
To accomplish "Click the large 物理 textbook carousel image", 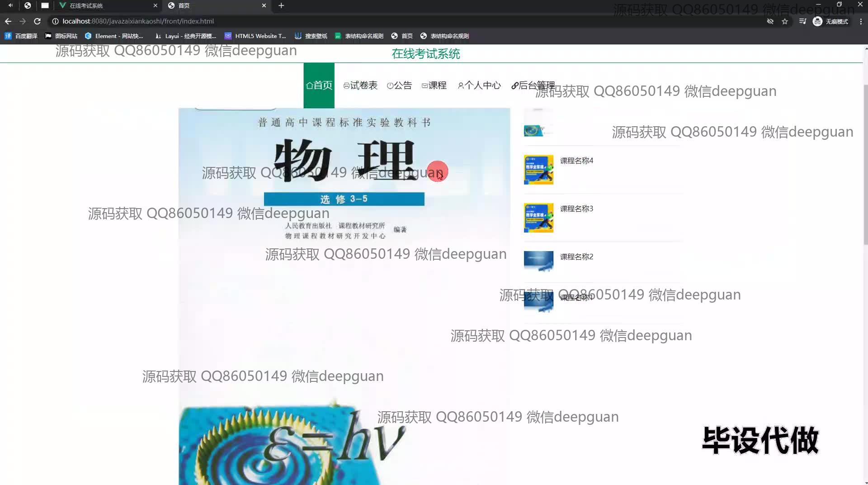I will pos(344,296).
